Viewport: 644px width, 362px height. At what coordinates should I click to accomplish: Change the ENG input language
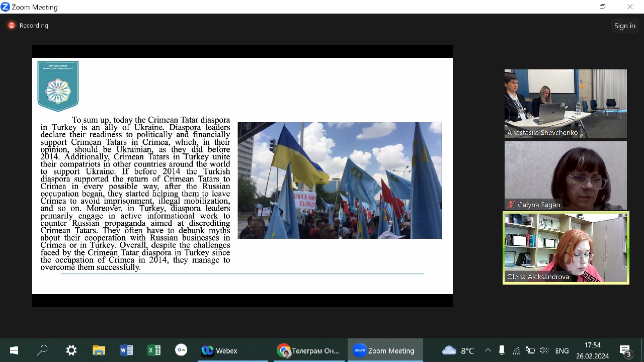(562, 350)
